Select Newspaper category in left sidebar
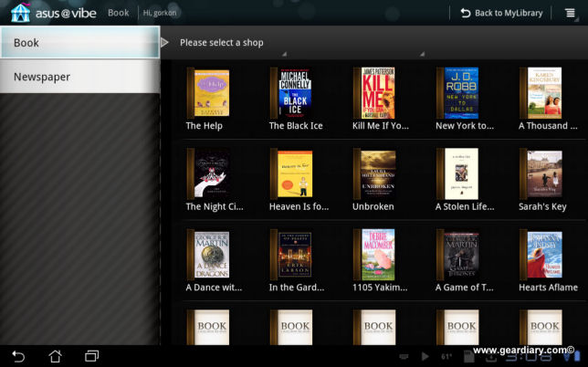The image size is (588, 367). [79, 77]
